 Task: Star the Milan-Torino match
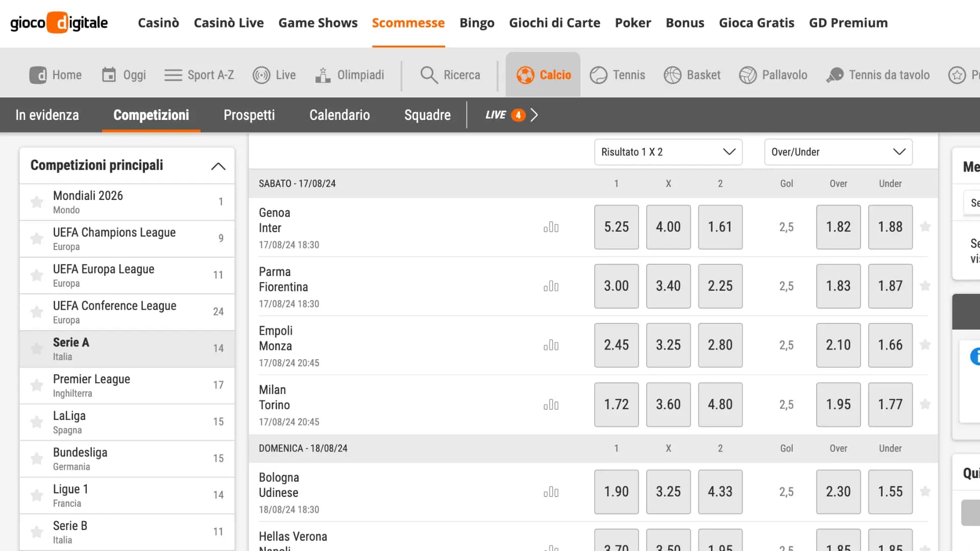pos(925,405)
